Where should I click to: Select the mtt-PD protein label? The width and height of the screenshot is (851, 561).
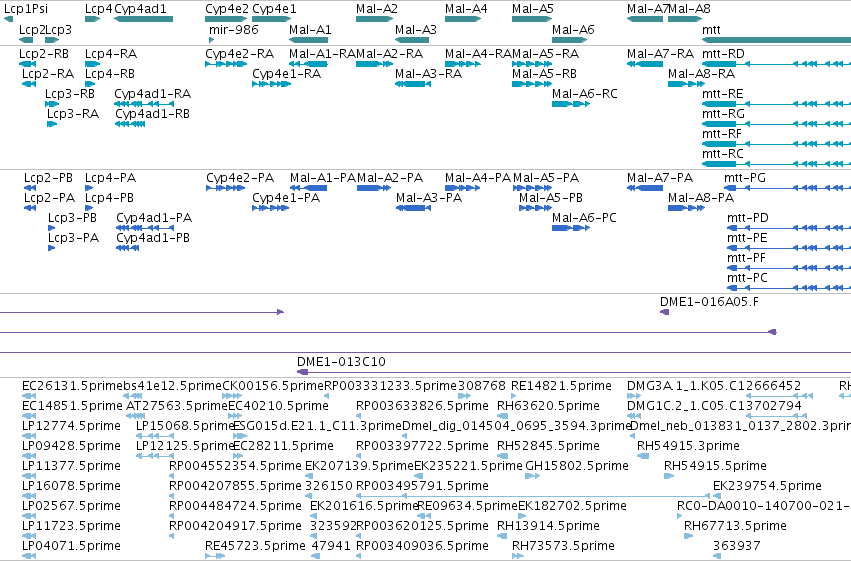pos(748,218)
